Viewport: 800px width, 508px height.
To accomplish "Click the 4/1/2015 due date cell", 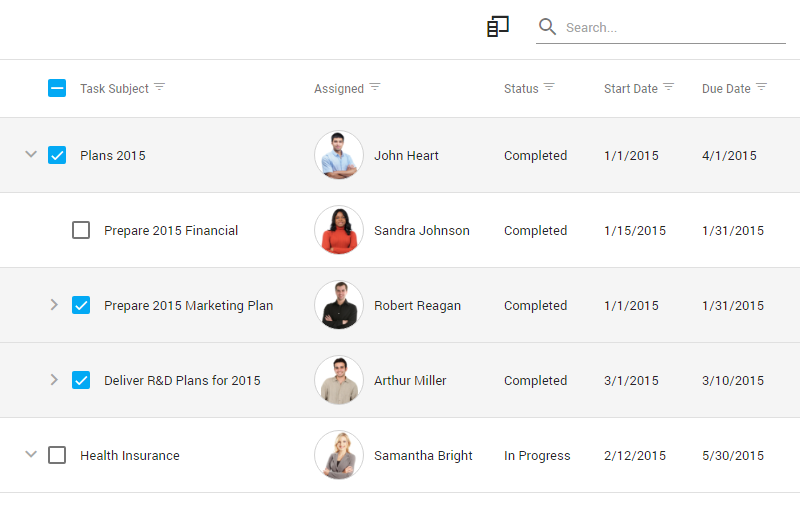I will coord(729,156).
